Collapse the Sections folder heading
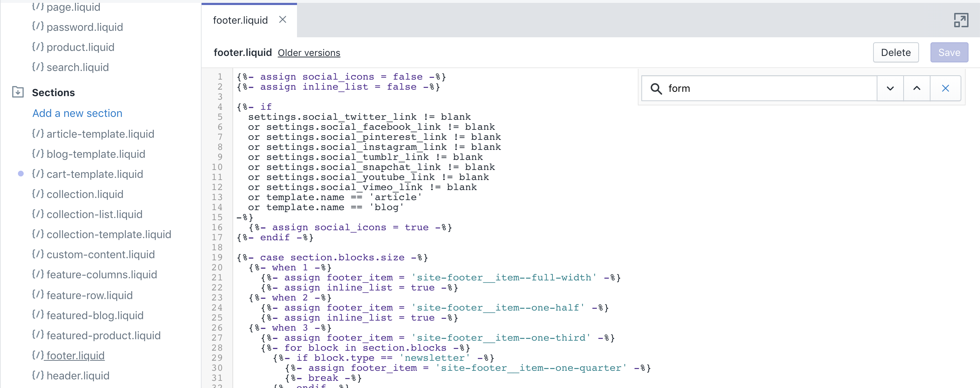 pos(53,93)
